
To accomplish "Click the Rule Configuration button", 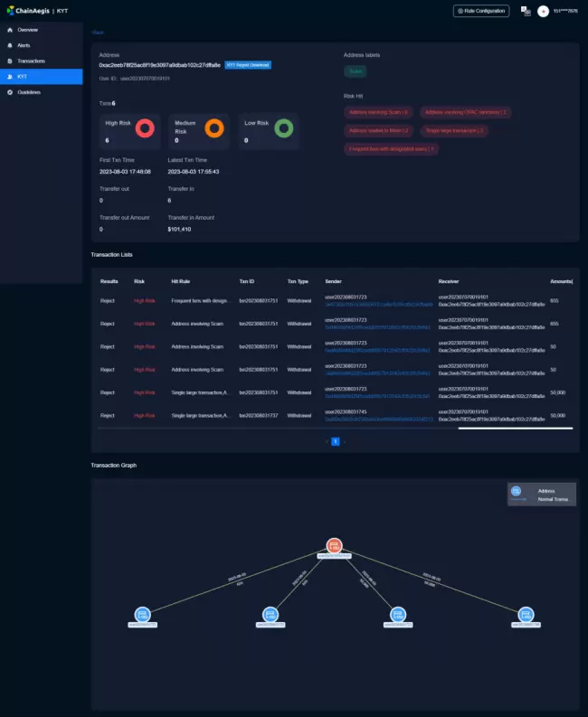I will coord(481,11).
